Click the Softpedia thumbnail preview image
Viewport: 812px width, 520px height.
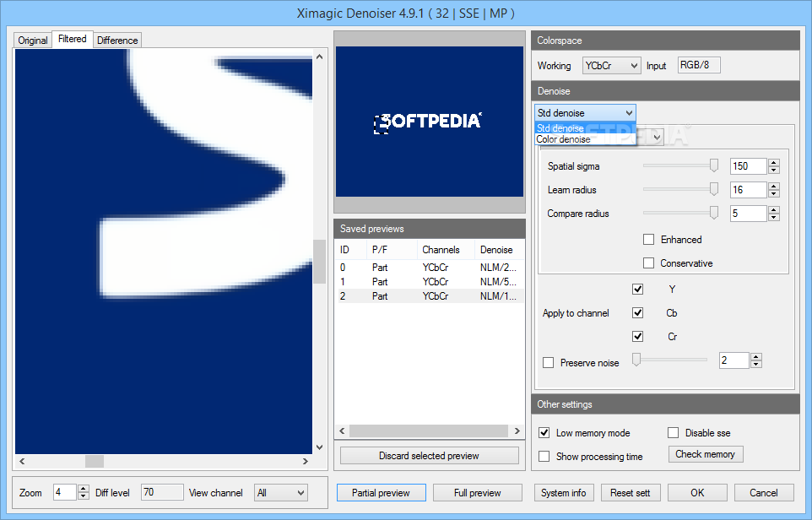coord(430,122)
